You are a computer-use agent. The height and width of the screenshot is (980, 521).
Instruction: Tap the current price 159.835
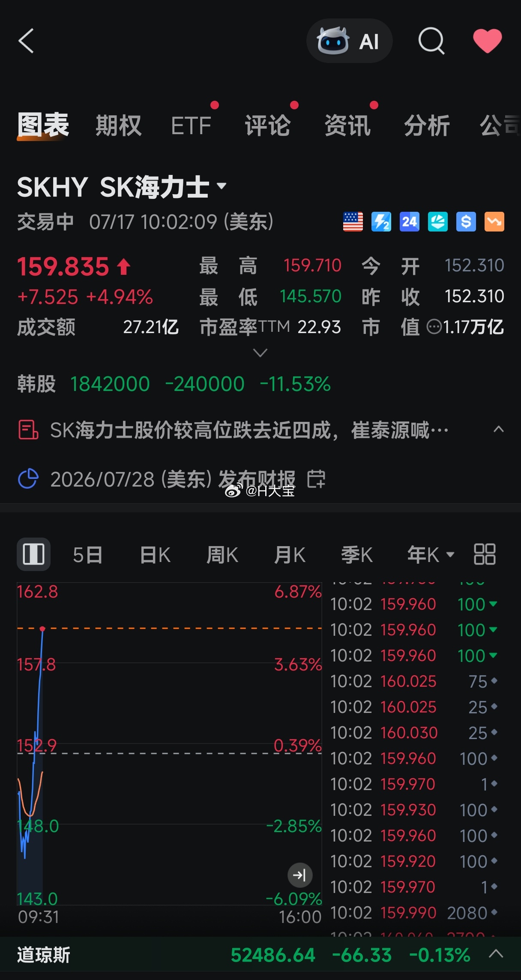tap(63, 267)
